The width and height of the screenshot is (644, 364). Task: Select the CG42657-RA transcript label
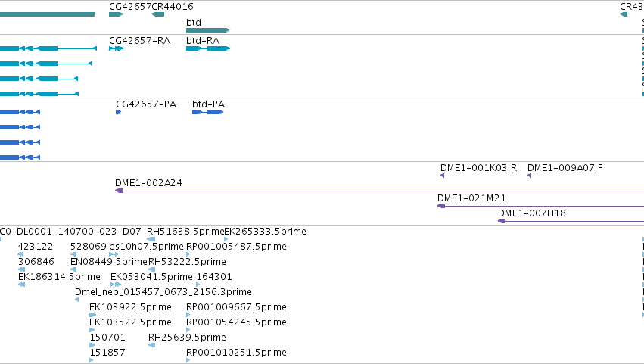[140, 41]
